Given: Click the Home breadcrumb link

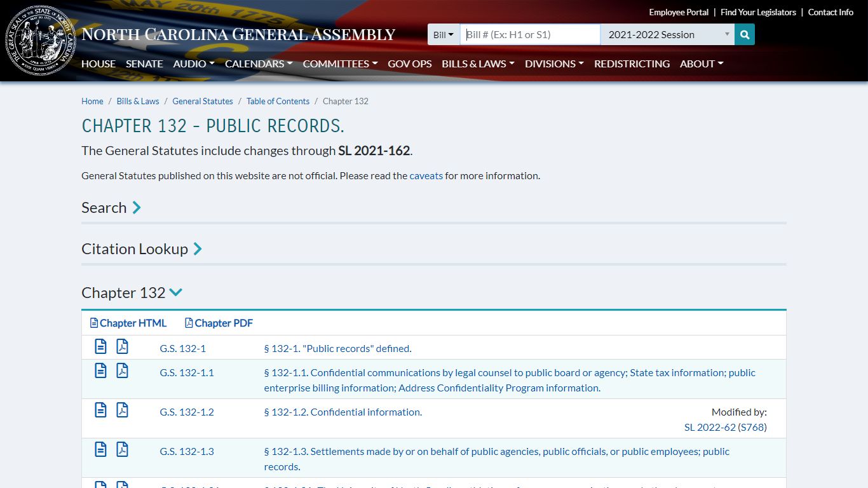Looking at the screenshot, I should pos(92,101).
